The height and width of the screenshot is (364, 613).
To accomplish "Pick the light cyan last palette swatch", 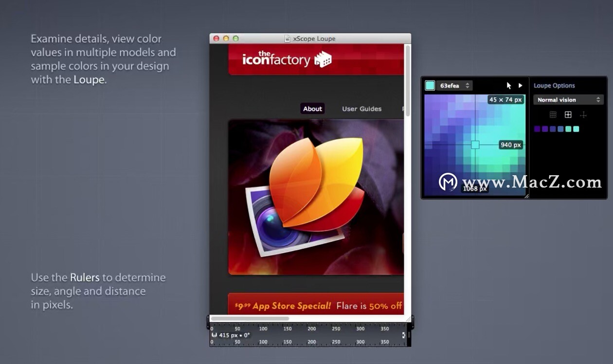I will 576,129.
